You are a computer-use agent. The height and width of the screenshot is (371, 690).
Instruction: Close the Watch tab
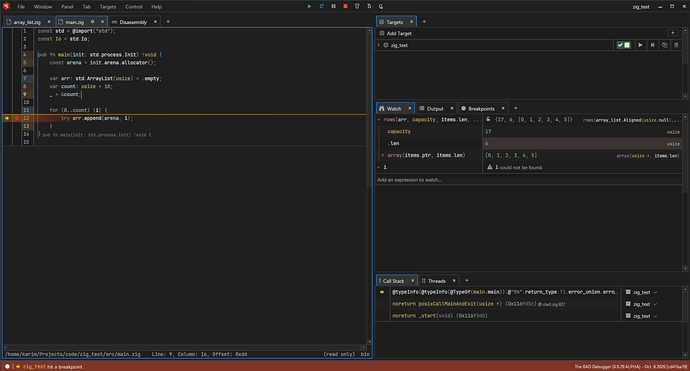(410, 108)
